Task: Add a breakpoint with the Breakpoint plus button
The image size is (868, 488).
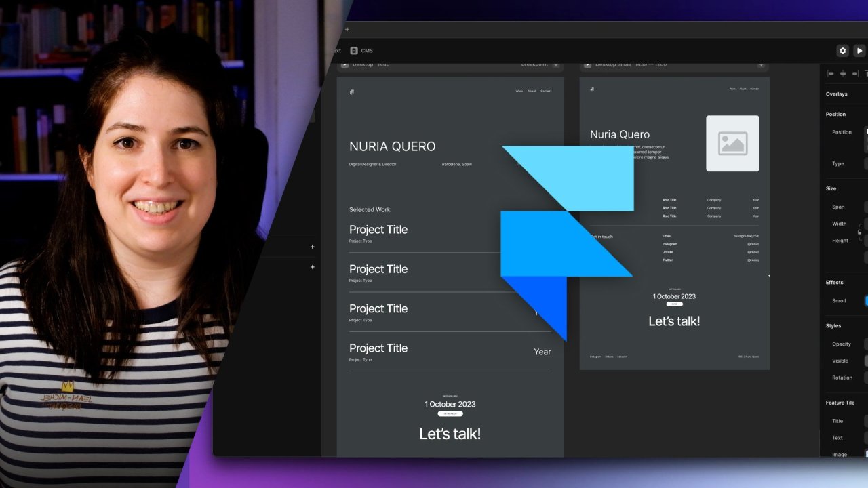Action: tap(555, 64)
